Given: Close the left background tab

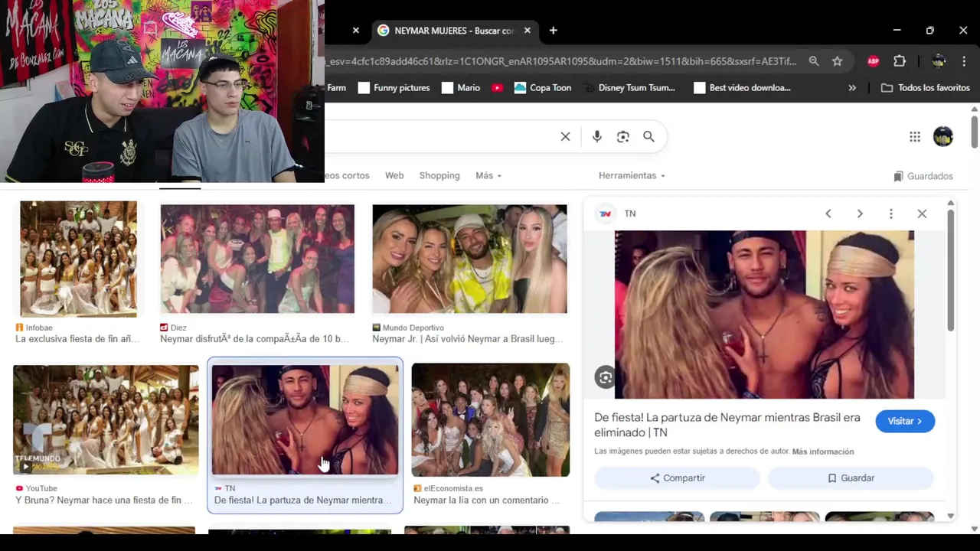Looking at the screenshot, I should click(355, 31).
